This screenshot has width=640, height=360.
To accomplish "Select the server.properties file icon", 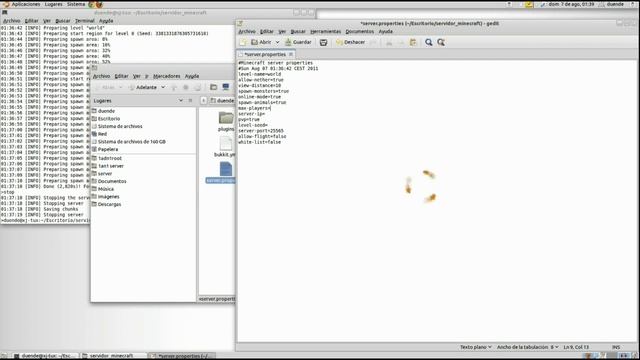I will click(x=226, y=169).
